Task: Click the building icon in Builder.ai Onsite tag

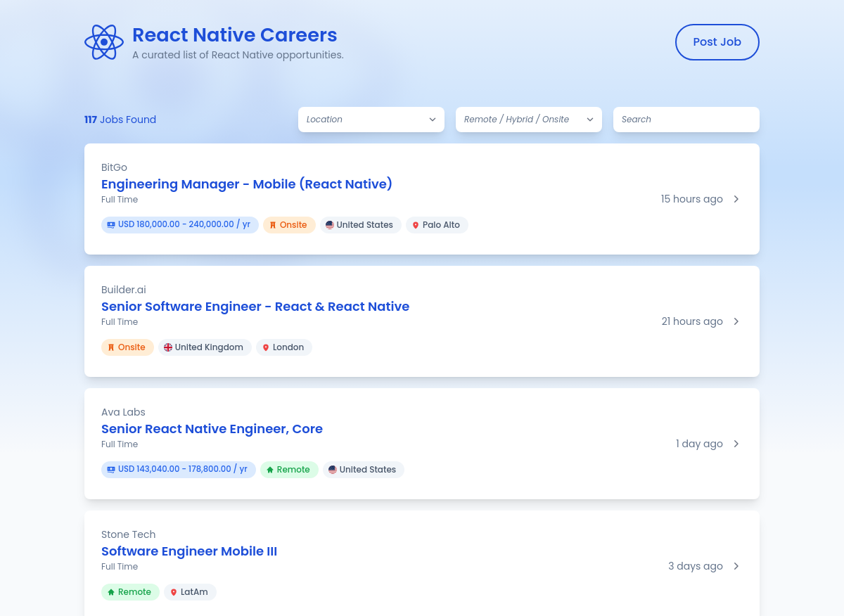Action: (111, 347)
